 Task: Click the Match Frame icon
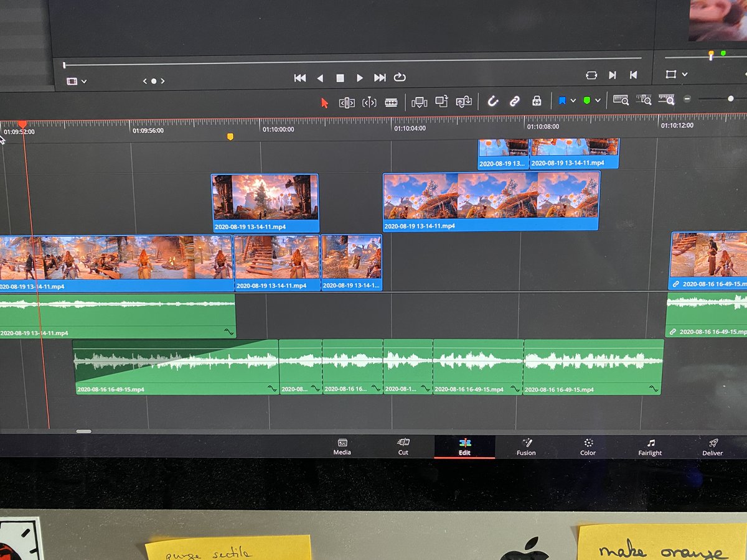[x=591, y=75]
